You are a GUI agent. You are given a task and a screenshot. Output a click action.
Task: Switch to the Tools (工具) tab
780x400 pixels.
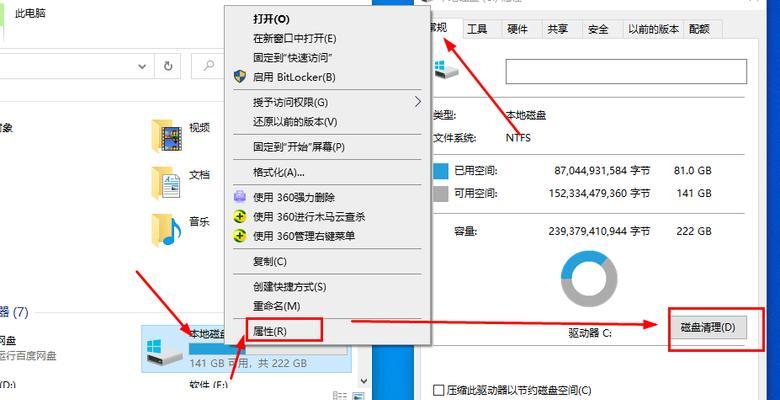click(477, 29)
